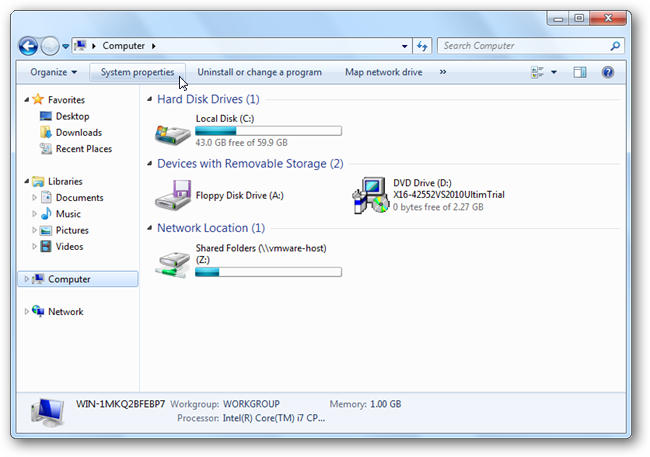This screenshot has height=457, width=650.
Task: Select Network in navigation pane
Action: click(65, 312)
